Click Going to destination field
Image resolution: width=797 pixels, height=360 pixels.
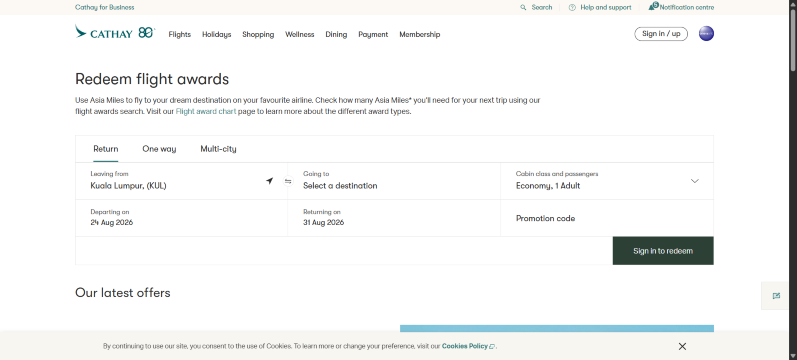(x=394, y=181)
